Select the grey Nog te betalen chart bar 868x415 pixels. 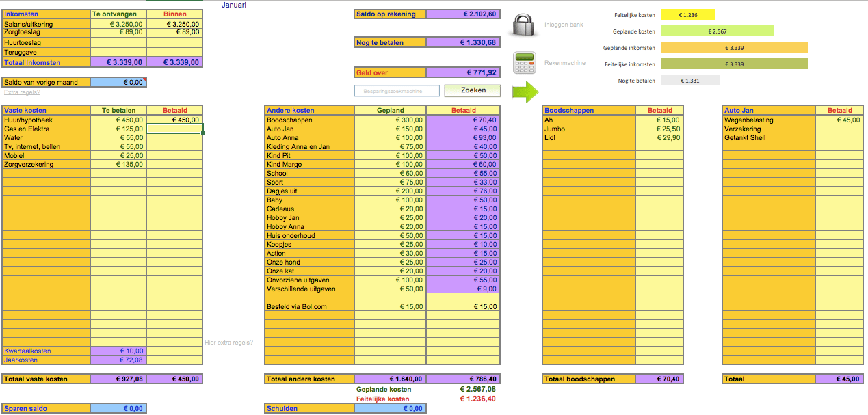[691, 81]
